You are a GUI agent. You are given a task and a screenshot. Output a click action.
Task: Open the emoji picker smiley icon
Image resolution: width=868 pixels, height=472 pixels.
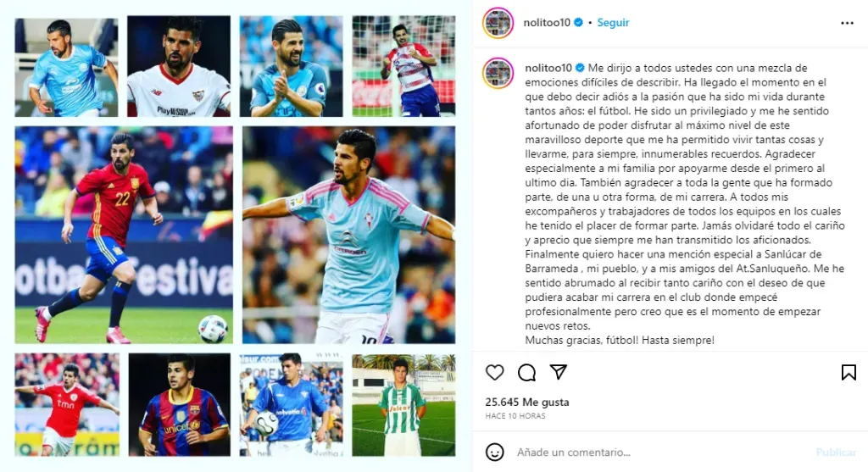tap(495, 452)
